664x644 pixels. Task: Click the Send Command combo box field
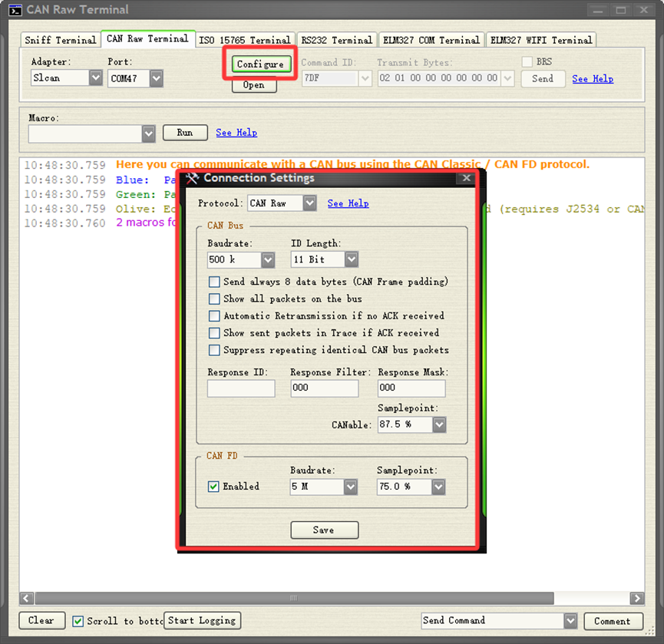[493, 621]
